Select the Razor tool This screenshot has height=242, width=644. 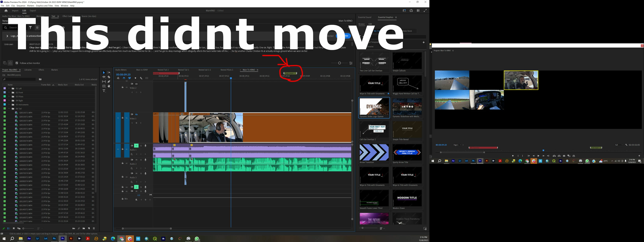[109, 77]
